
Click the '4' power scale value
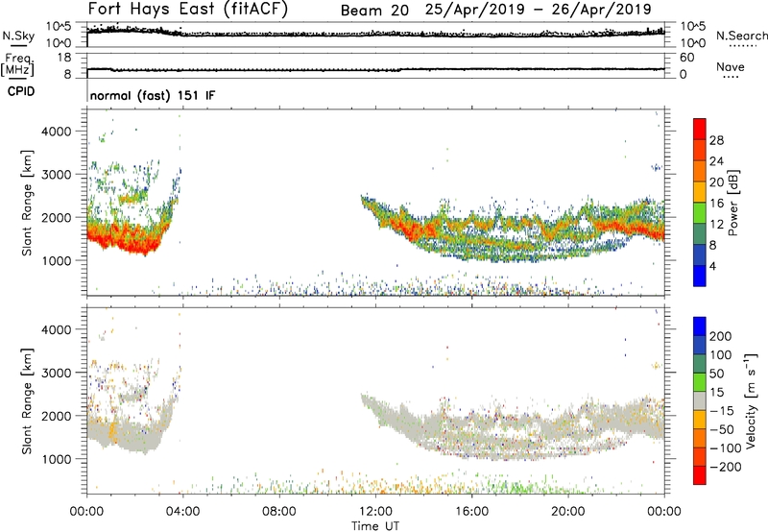[712, 266]
